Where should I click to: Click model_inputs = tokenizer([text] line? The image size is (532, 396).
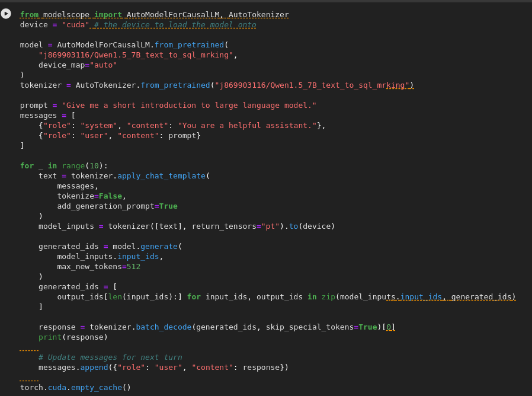coord(187,226)
